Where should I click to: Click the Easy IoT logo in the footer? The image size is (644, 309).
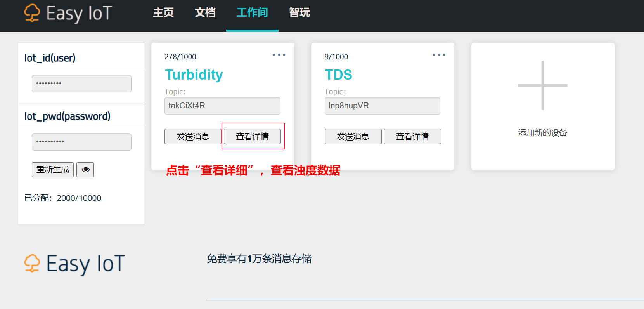point(74,264)
